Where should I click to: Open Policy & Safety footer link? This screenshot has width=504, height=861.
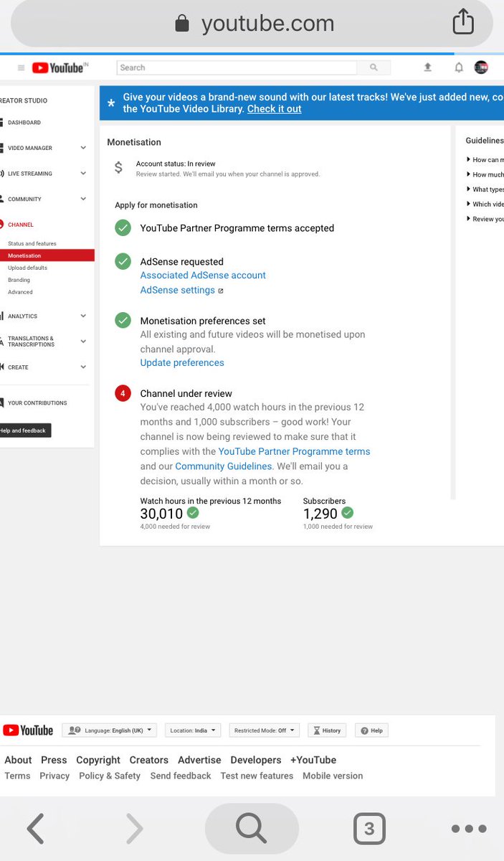110,776
